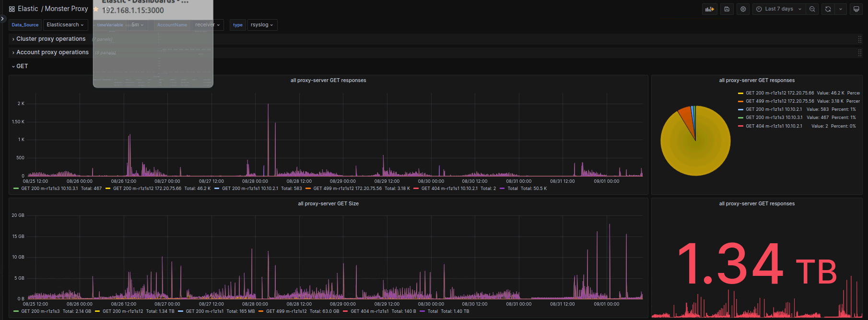Click the Data_Source variable label

point(25,25)
